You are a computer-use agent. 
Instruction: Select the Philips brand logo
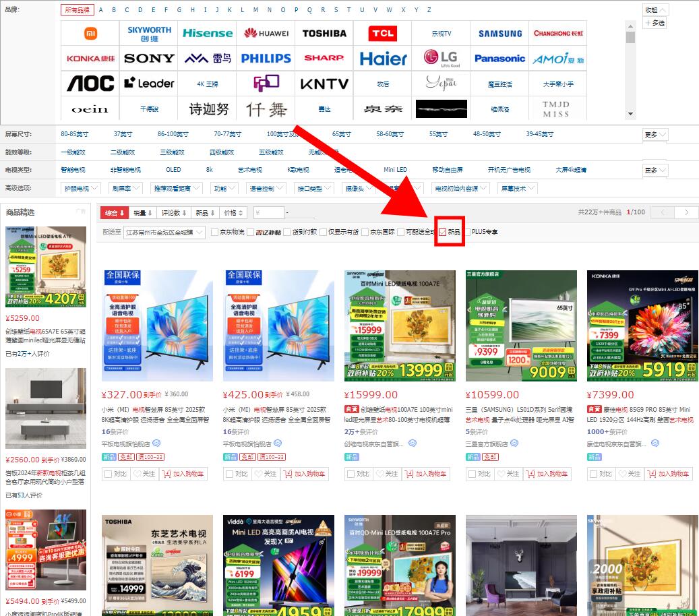266,59
